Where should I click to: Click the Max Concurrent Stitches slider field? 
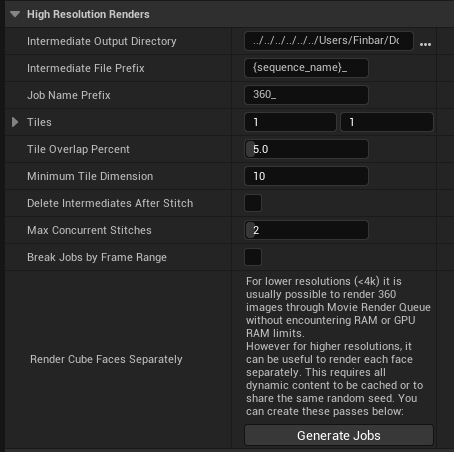[306, 230]
